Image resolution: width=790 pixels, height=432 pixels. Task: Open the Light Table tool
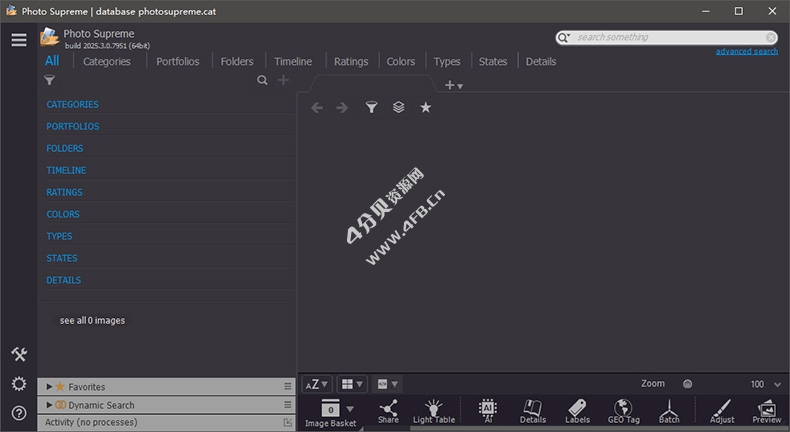click(x=433, y=409)
